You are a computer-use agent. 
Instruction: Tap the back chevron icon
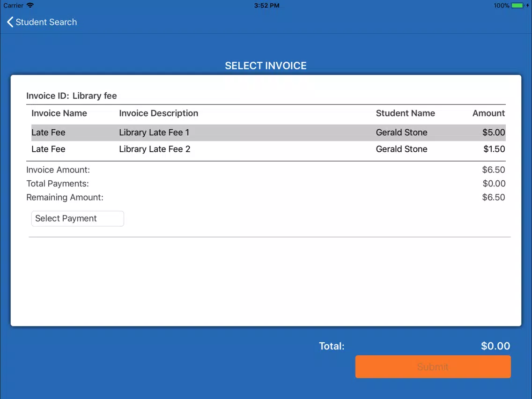click(x=10, y=22)
